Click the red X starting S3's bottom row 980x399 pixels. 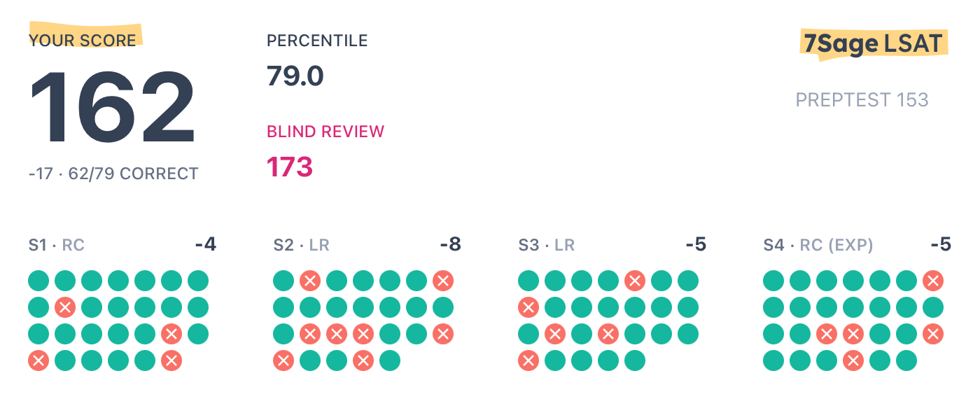(x=528, y=360)
